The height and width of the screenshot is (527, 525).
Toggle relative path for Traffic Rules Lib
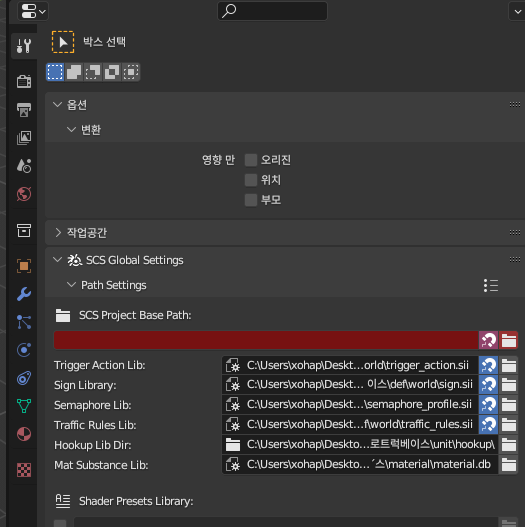[488, 425]
